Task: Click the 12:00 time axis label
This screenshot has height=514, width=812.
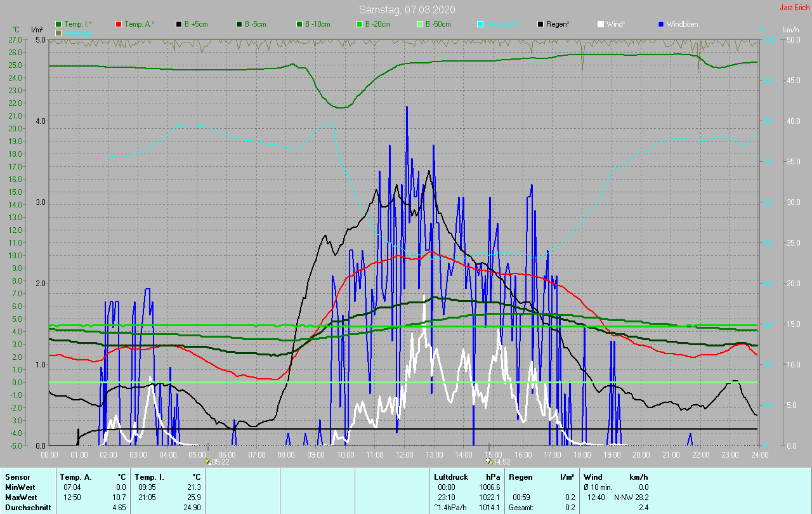Action: 405,454
